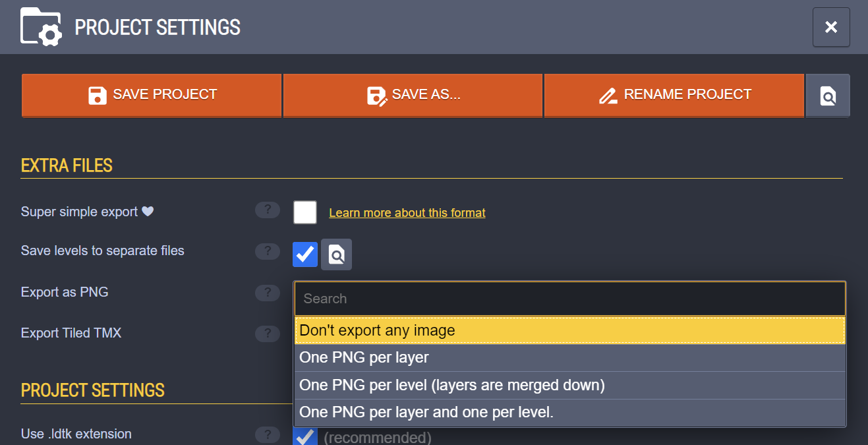Click help icon for Export Tiled TMX
Screen dimensions: 868x445
point(268,334)
